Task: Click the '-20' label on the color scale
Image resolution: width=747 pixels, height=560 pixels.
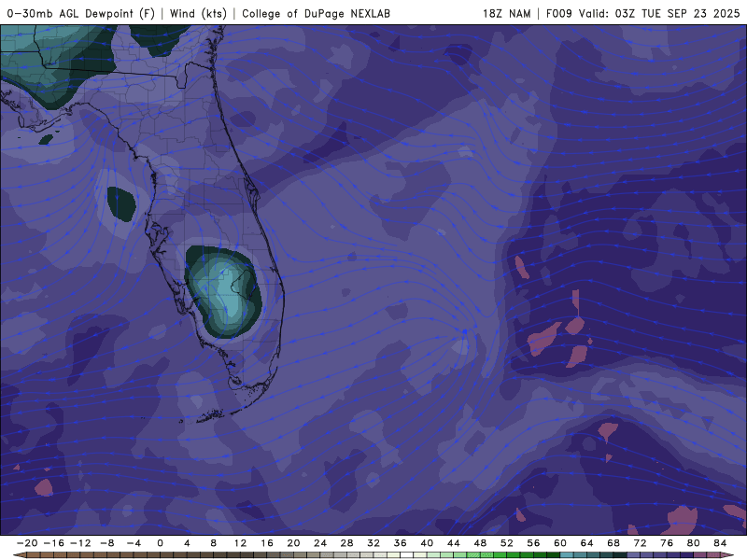Action: (x=27, y=543)
